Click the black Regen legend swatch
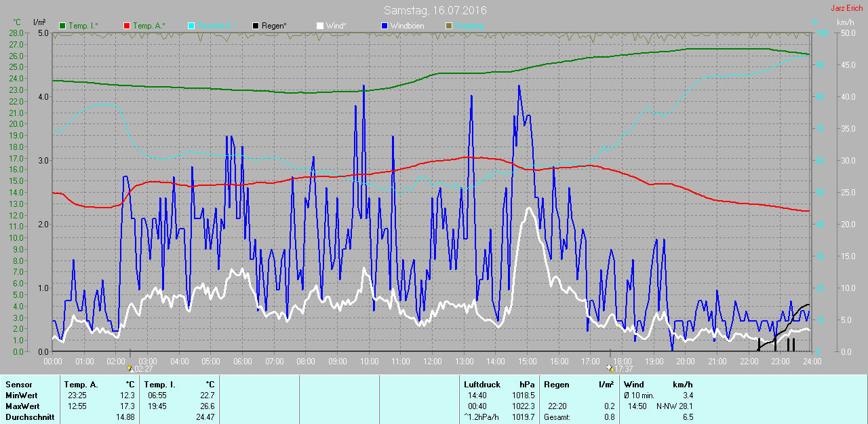The image size is (868, 424). (x=256, y=26)
